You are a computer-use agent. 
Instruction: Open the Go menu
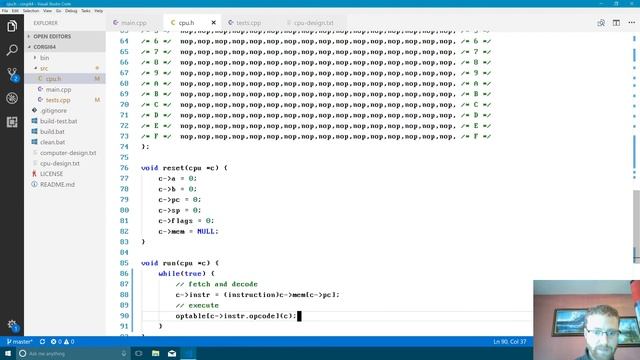click(58, 11)
